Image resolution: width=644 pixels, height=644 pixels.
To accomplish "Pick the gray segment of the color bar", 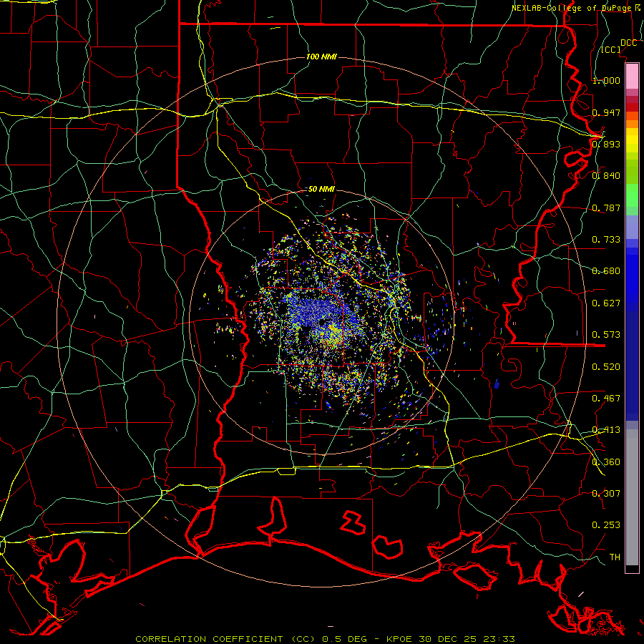I will [632, 497].
